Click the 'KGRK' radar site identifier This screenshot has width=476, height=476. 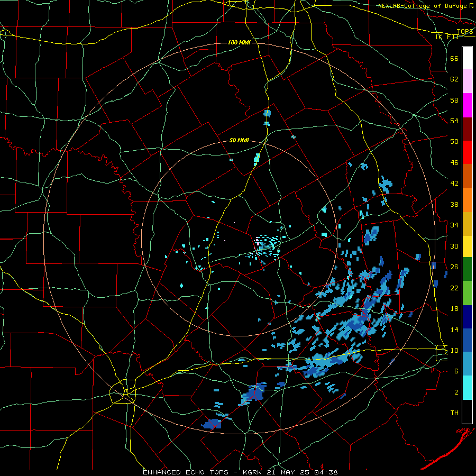252,472
